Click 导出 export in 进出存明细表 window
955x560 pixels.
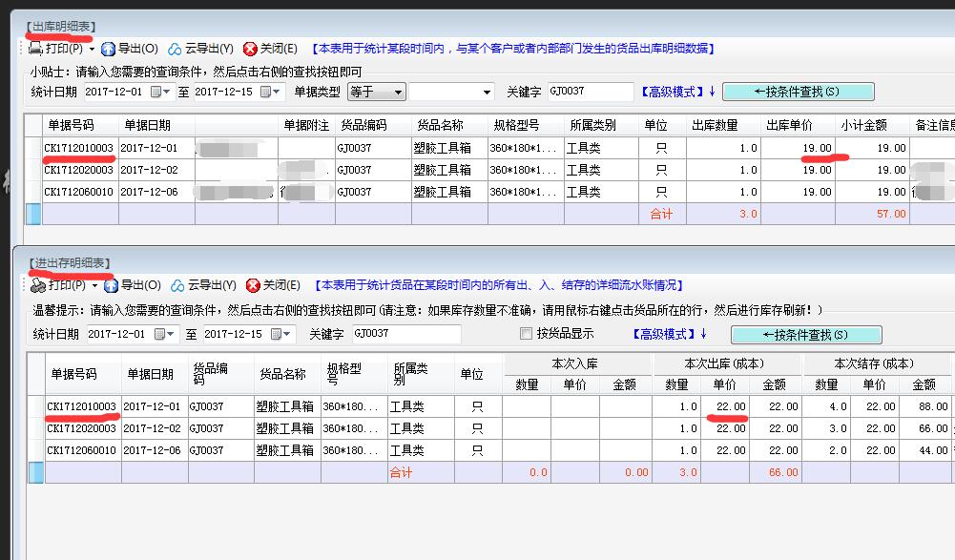(x=132, y=285)
